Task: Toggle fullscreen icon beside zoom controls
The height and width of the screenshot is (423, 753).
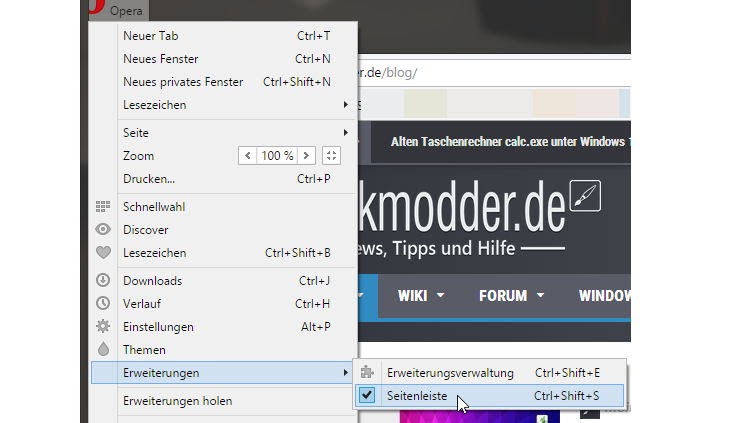Action: 331,156
